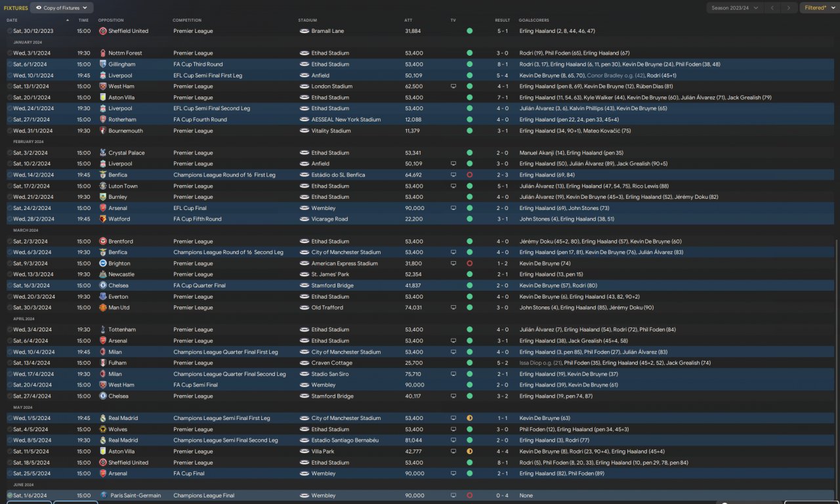Tick the selection circle for the 2/3/2024 Brentford fixture

[x=9, y=241]
